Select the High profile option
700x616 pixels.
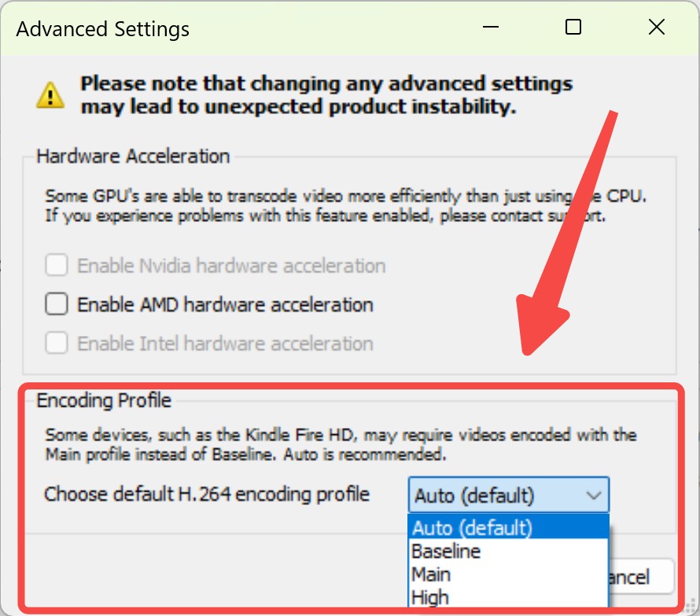508,597
